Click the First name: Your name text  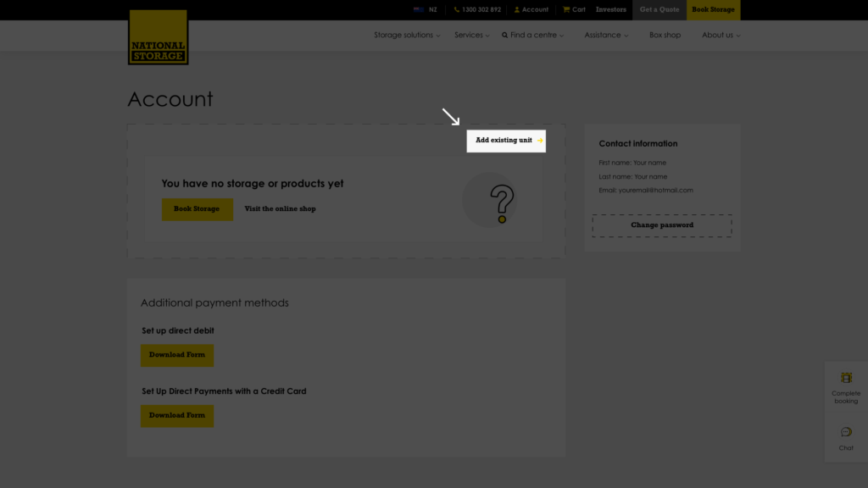pos(632,163)
